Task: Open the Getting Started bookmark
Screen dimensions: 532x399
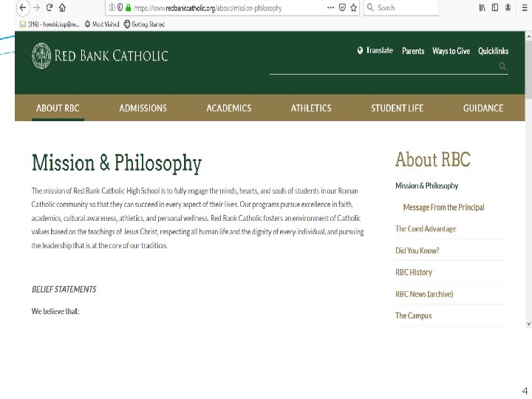Action: coord(144,24)
